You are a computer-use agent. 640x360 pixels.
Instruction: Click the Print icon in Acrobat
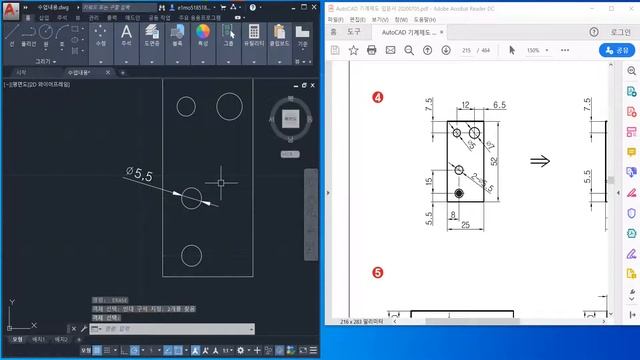(371, 50)
